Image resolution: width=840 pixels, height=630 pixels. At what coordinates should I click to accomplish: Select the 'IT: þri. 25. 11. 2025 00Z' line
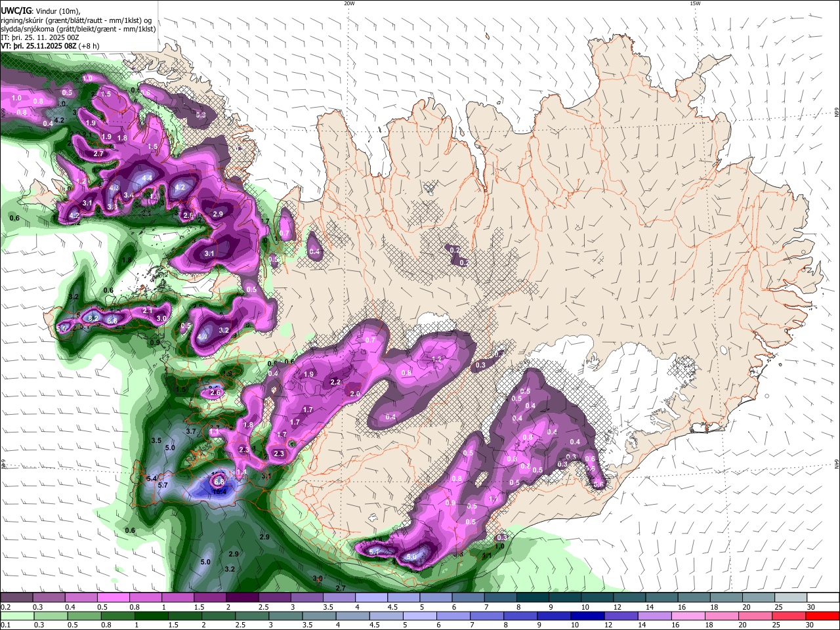pos(40,37)
